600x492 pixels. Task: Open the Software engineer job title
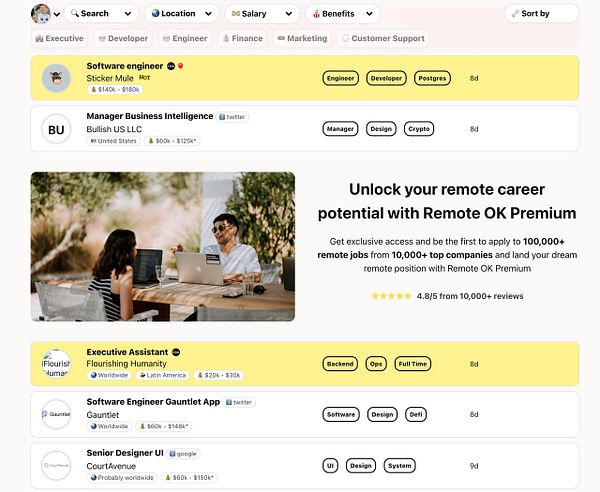(125, 66)
